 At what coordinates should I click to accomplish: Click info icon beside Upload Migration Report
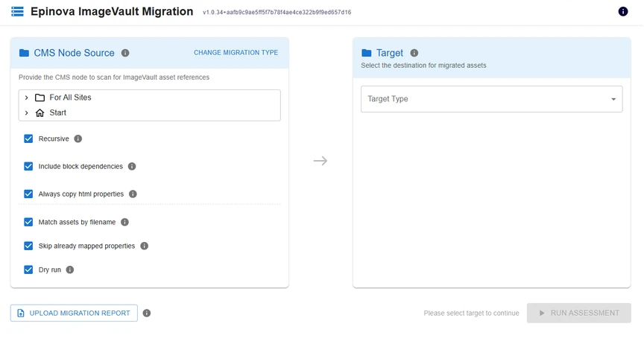(147, 313)
